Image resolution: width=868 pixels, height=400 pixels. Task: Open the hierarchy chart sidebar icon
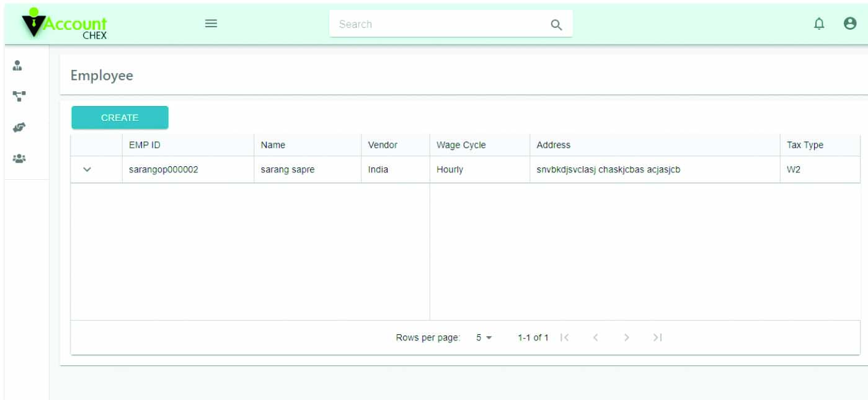point(19,96)
